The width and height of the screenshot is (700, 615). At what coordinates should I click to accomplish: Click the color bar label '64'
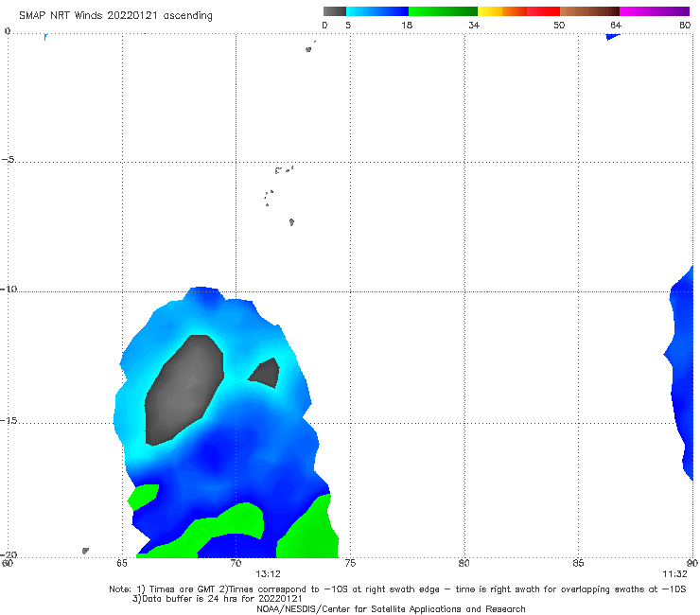pyautogui.click(x=615, y=25)
